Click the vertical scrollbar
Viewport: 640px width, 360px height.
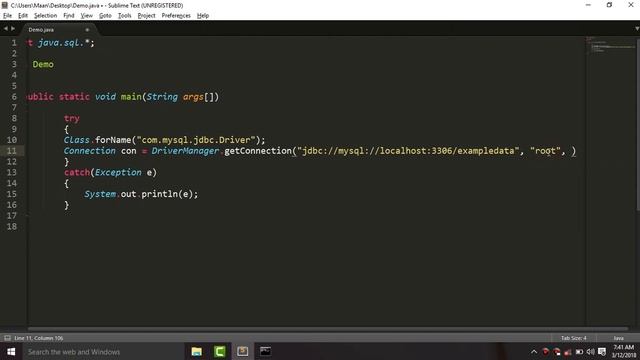638,124
